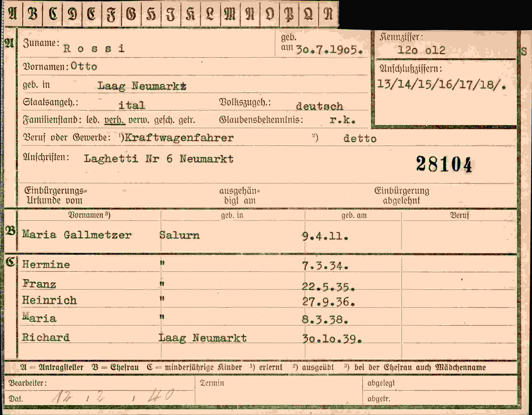
Task: Click the Fraktur letter B index tab
Action: point(33,14)
